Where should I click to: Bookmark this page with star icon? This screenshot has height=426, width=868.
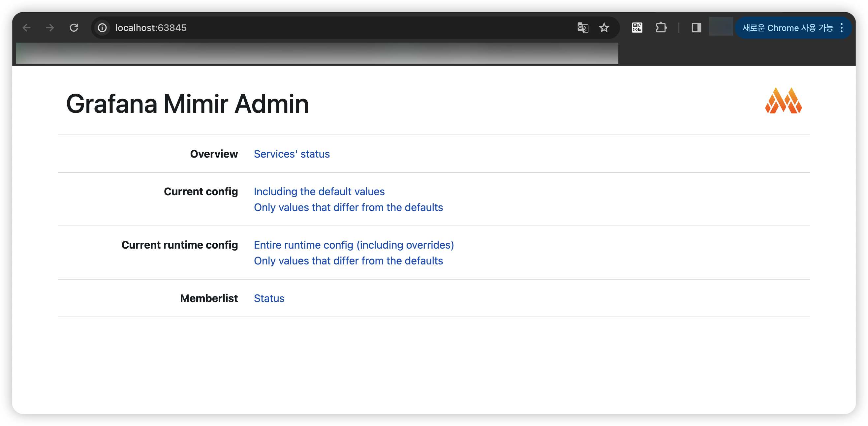click(x=604, y=28)
